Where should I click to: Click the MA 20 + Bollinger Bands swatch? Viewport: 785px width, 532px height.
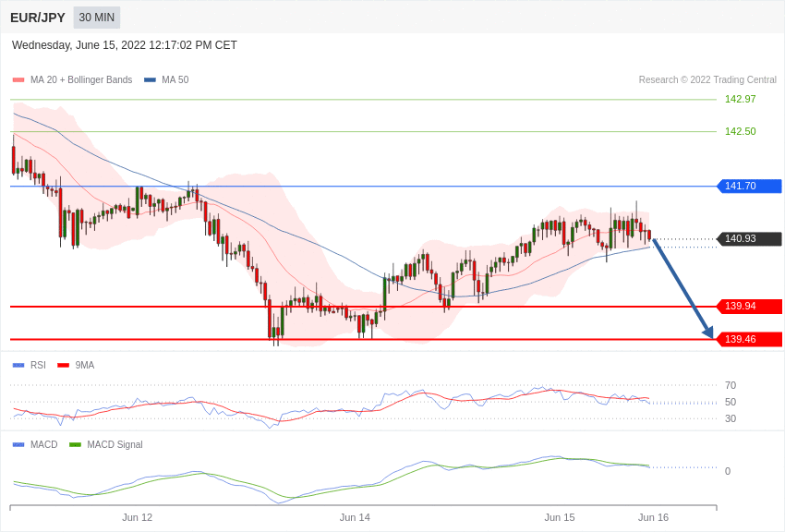tap(18, 80)
